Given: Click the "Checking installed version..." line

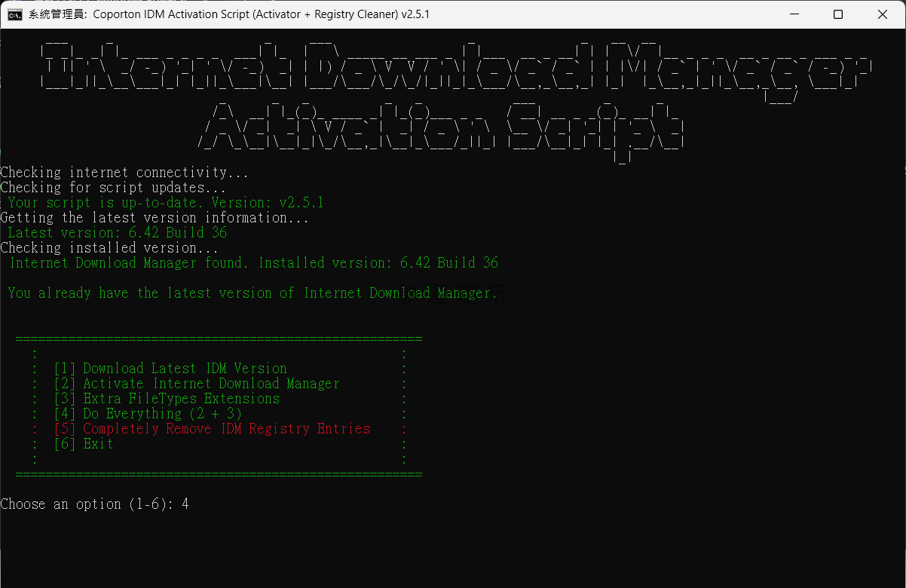Looking at the screenshot, I should [109, 248].
